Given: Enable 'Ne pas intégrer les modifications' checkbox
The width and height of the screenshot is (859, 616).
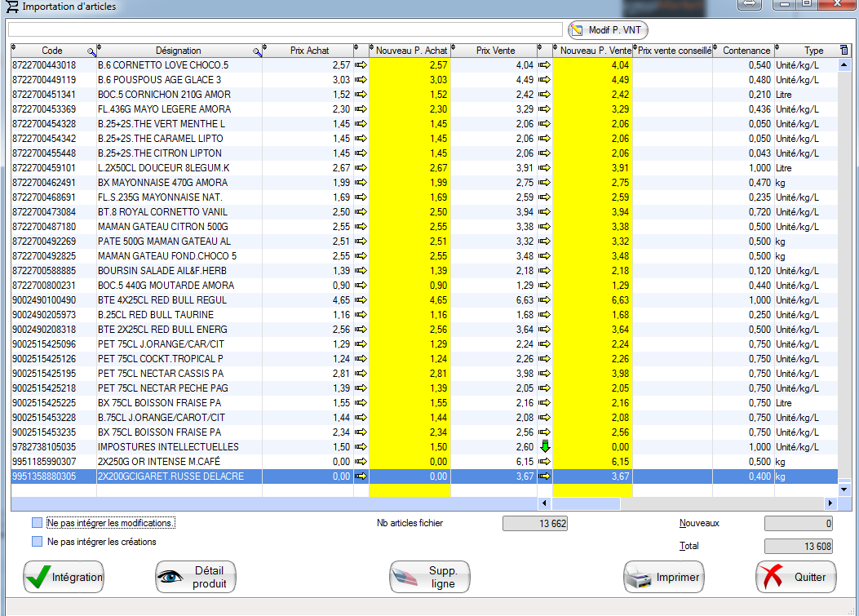Looking at the screenshot, I should (37, 523).
